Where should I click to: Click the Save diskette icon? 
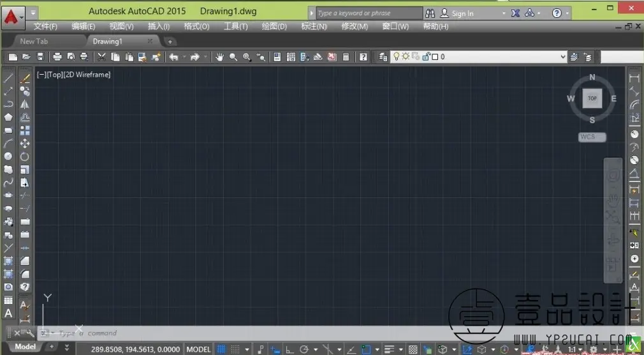pos(40,57)
